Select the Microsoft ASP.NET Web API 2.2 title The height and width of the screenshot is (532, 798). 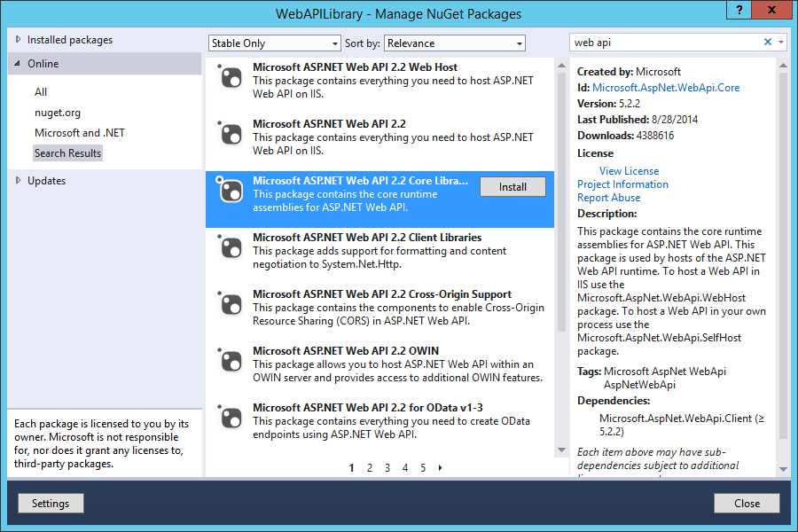click(329, 124)
